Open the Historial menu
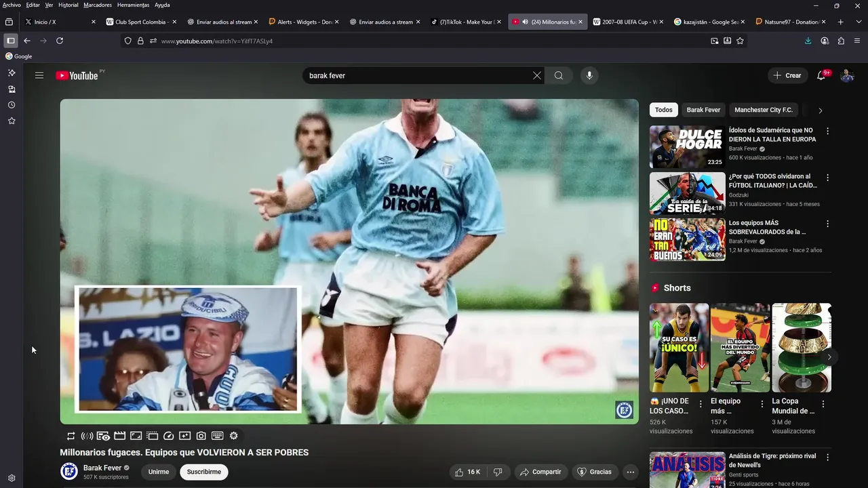The width and height of the screenshot is (868, 488). (x=68, y=5)
